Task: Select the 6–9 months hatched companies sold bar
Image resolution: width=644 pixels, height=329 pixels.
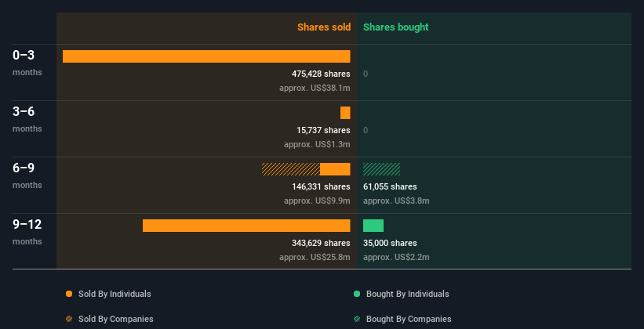Action: 291,169
